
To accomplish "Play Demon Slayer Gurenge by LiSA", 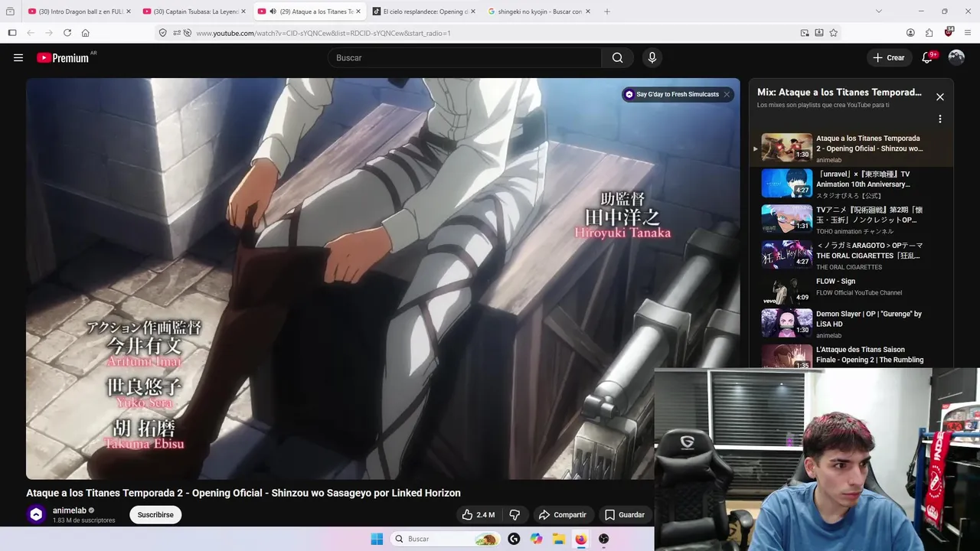I will tap(850, 324).
